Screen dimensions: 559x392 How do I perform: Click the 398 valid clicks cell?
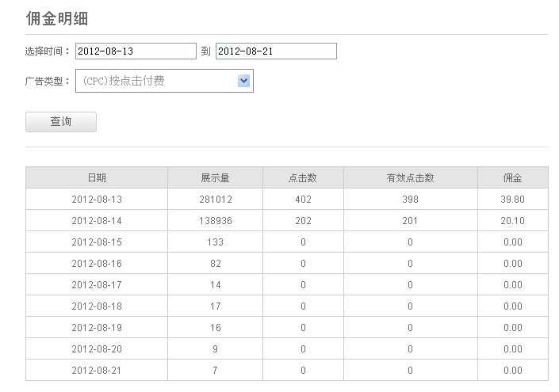(411, 200)
